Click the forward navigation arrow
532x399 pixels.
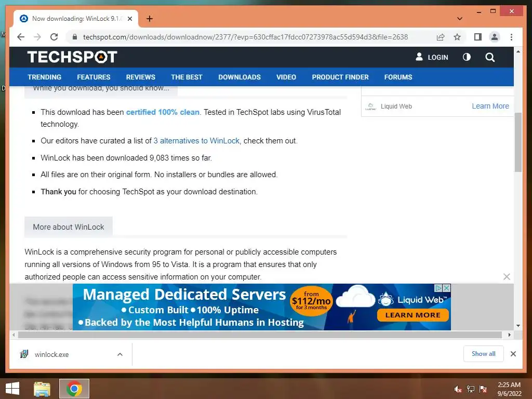[37, 37]
